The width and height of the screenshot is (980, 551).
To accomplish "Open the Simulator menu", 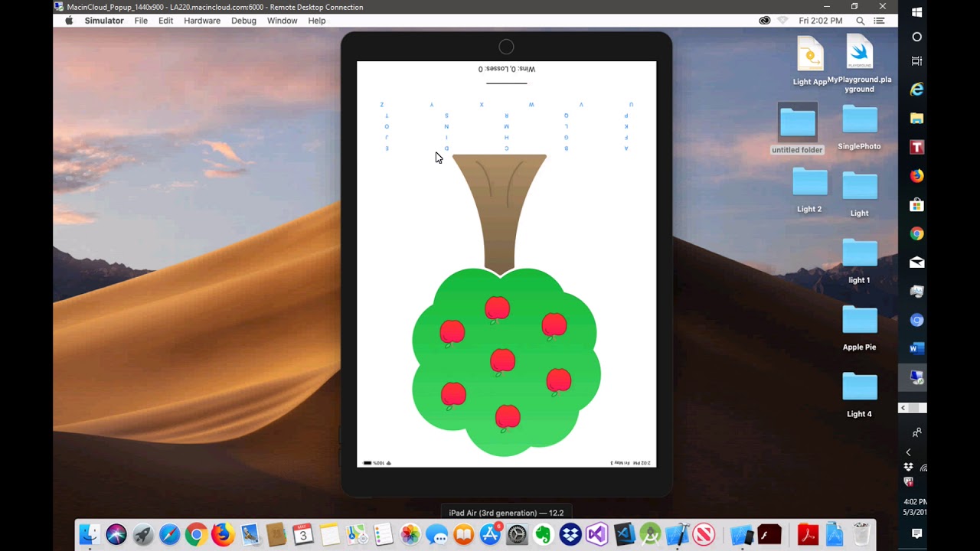I will (104, 21).
